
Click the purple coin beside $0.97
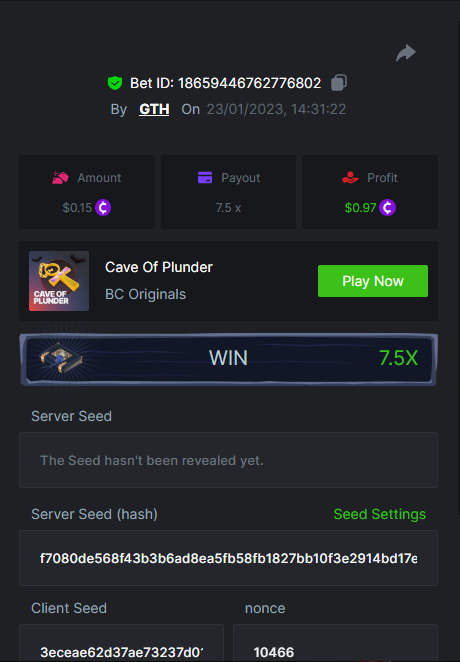click(x=387, y=208)
